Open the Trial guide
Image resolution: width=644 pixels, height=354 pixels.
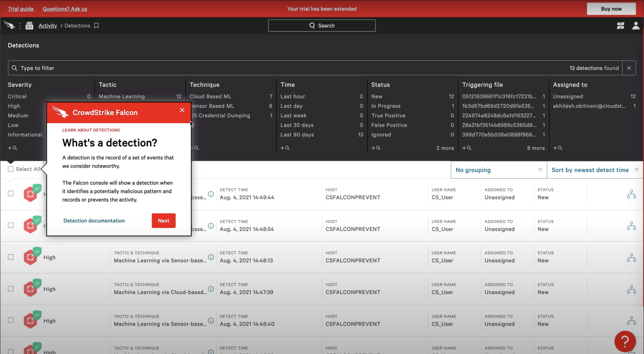(21, 9)
